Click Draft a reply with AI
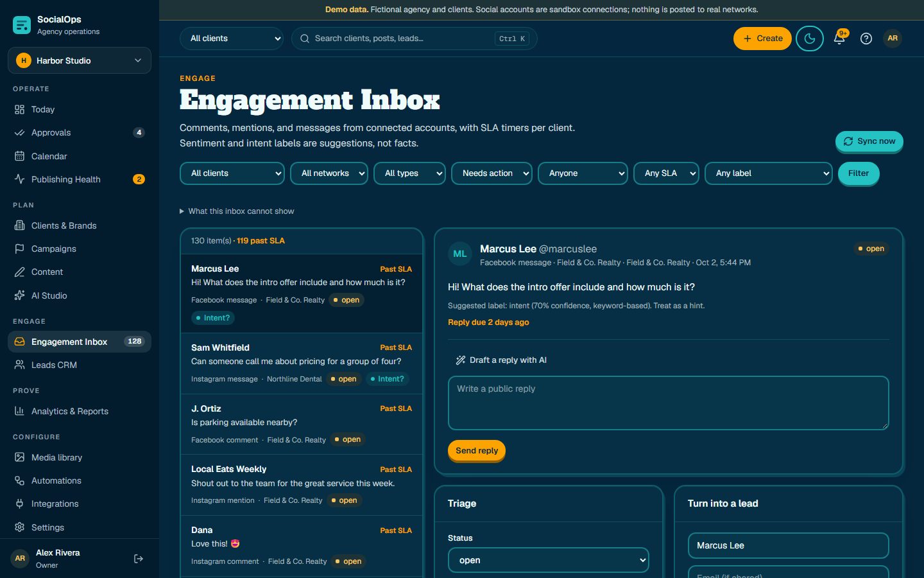The width and height of the screenshot is (924, 578). [x=501, y=360]
